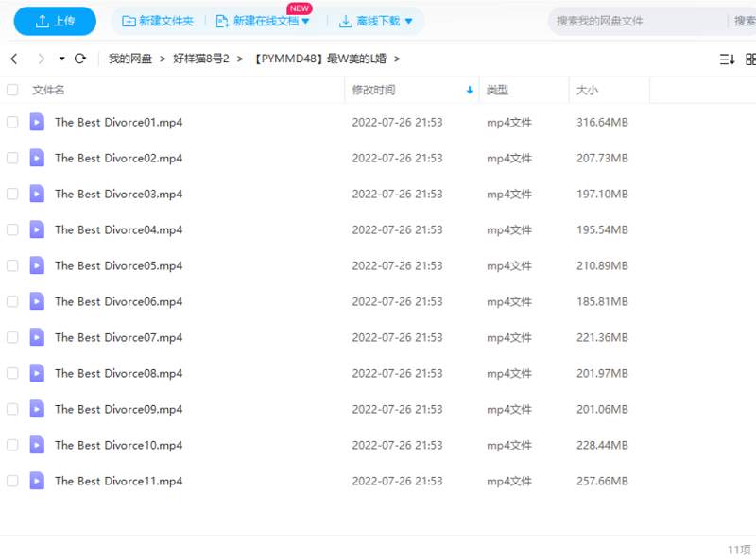Open the 离线下载 dropdown menu
This screenshot has width=756, height=560.
coord(408,21)
